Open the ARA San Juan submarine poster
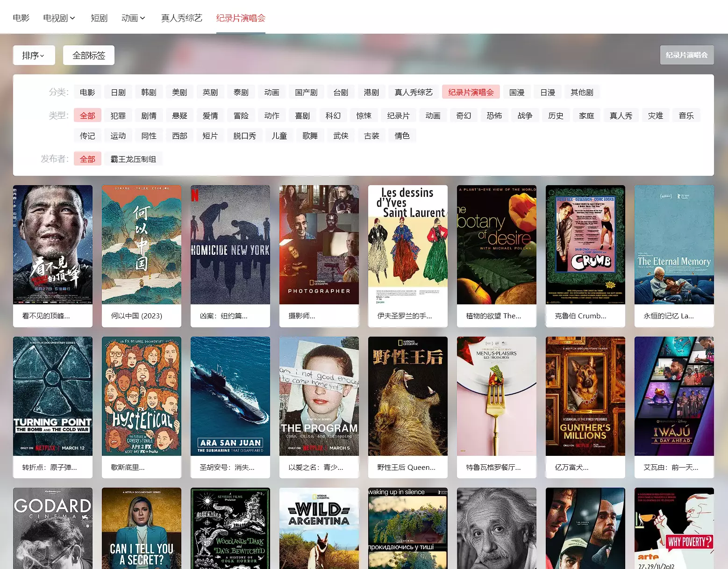The width and height of the screenshot is (728, 569). [x=230, y=396]
